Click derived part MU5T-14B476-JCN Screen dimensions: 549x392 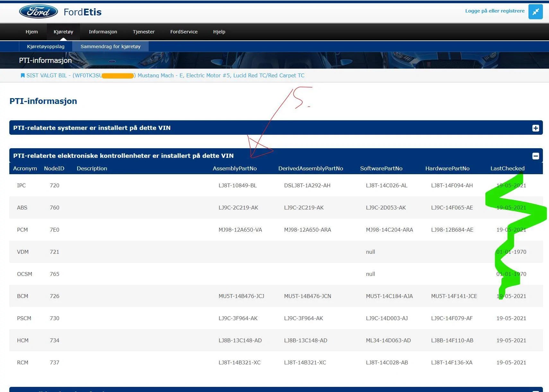pos(308,296)
